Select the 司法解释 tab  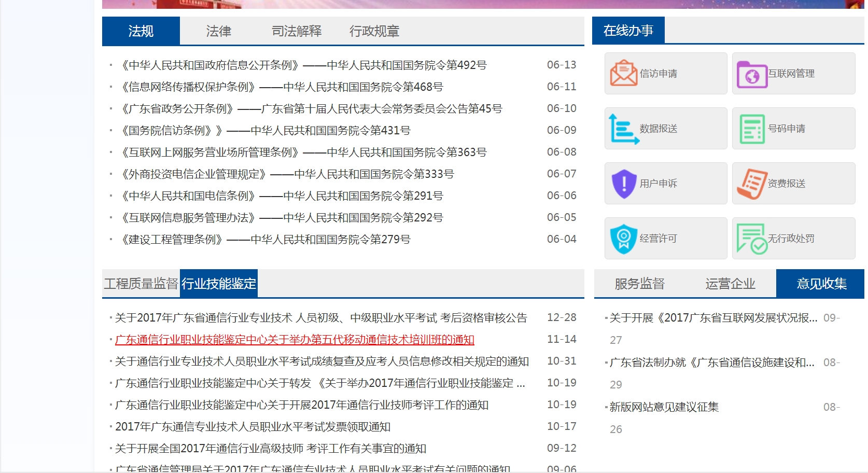click(297, 31)
